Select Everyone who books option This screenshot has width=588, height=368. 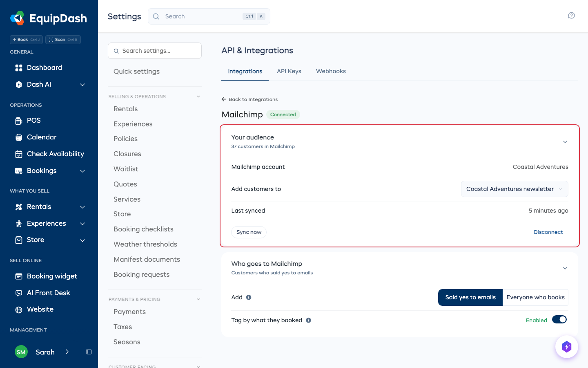coord(535,297)
